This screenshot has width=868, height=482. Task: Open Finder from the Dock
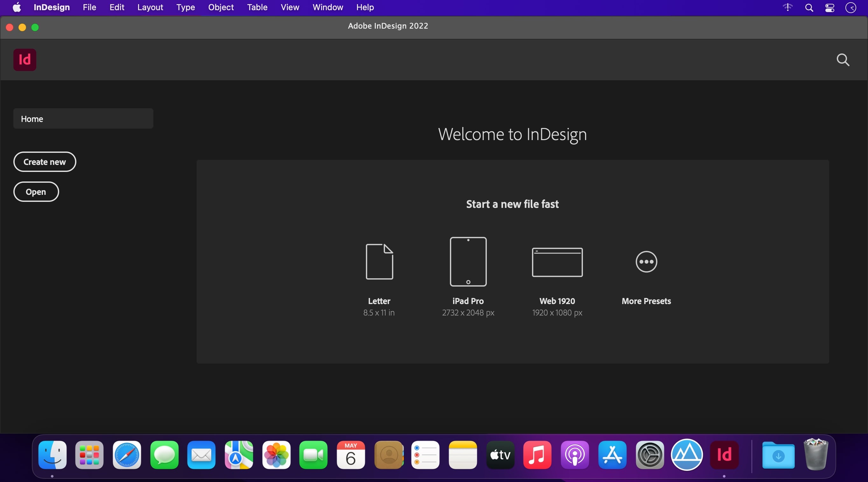[x=52, y=455]
